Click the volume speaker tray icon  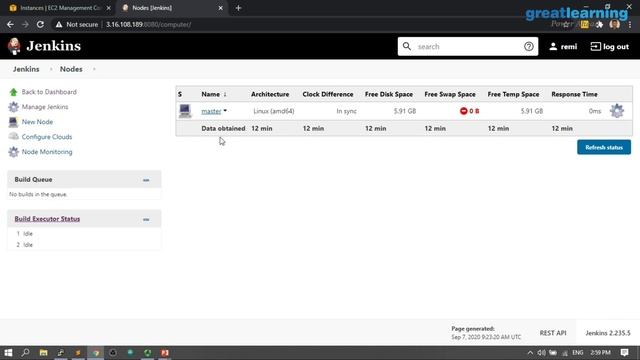pyautogui.click(x=541, y=353)
